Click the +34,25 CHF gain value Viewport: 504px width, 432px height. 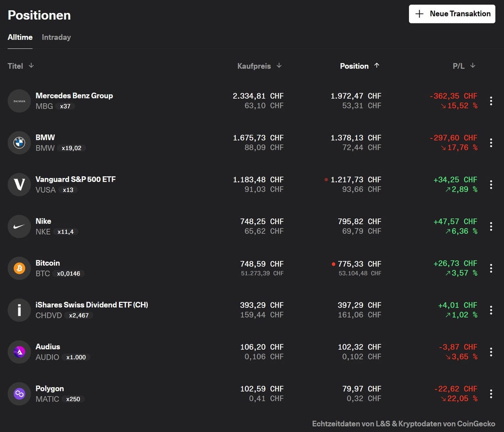[x=455, y=180]
